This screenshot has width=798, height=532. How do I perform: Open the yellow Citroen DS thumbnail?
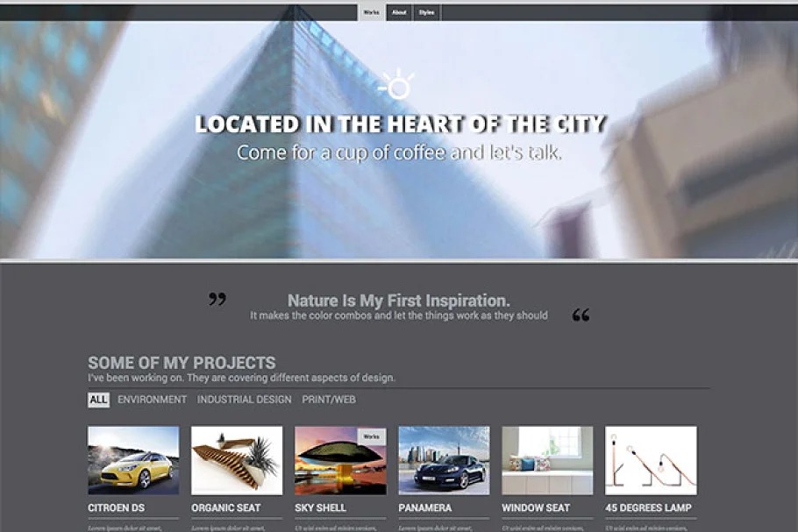tap(133, 460)
